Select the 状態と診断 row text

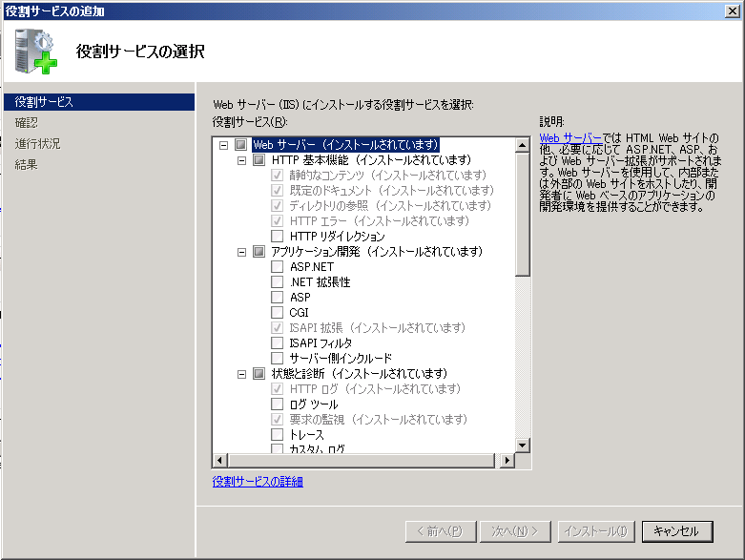pos(360,373)
